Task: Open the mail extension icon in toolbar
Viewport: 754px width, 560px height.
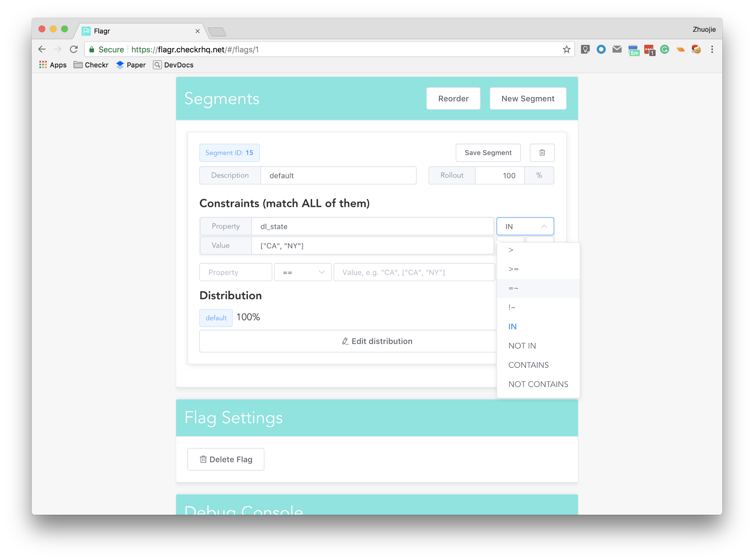Action: (x=617, y=49)
